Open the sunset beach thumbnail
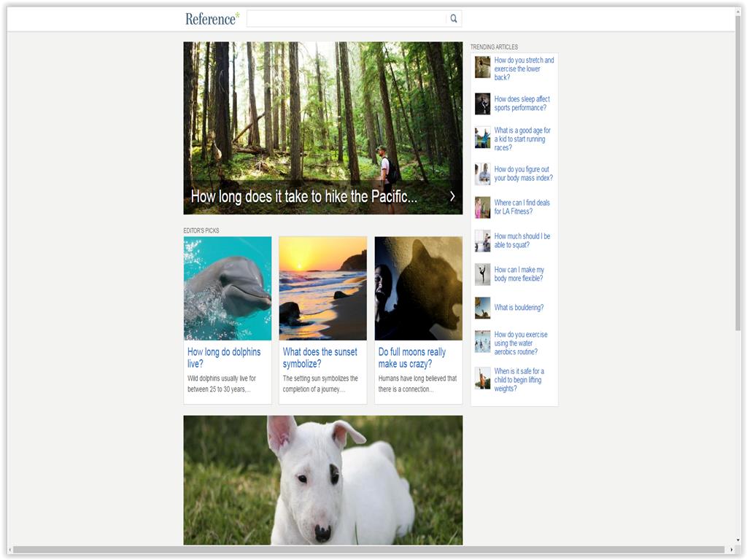 tap(323, 289)
